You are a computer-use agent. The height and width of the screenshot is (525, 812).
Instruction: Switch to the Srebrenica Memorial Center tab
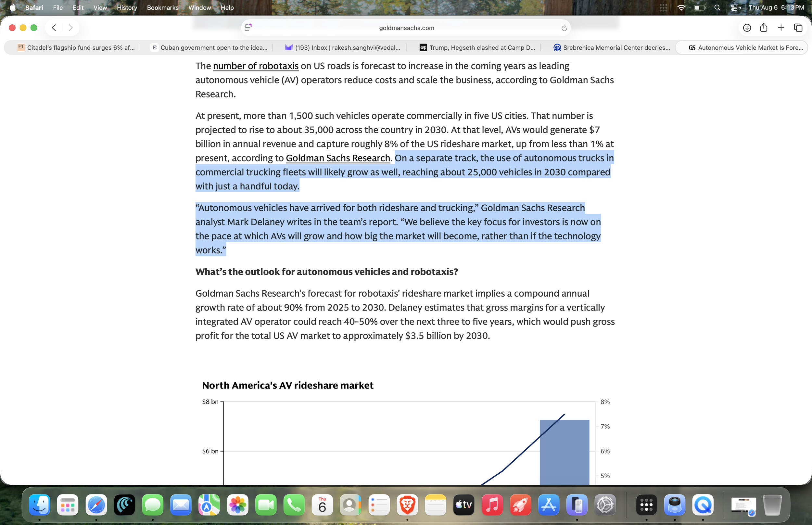click(611, 48)
